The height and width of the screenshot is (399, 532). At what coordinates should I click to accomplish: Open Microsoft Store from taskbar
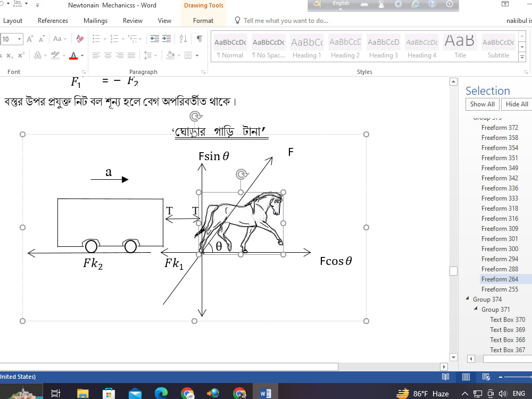click(x=109, y=393)
